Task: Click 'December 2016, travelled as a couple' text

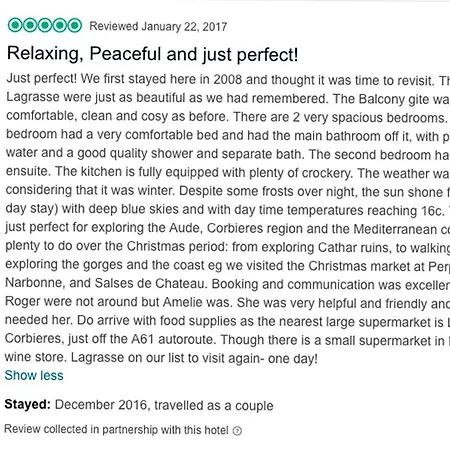Action: (164, 405)
